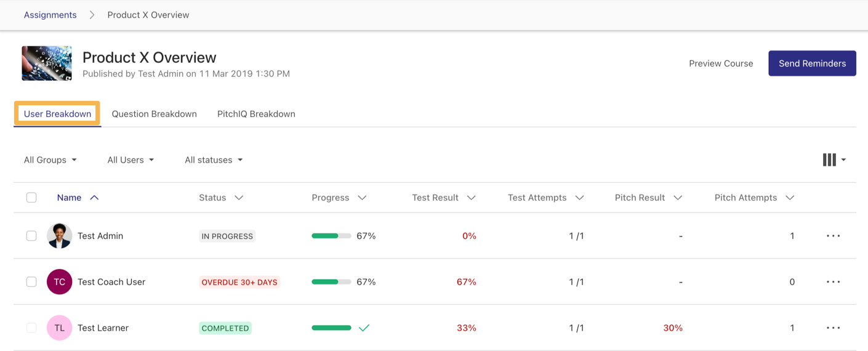
Task: Click the Preview Course link
Action: tap(721, 63)
